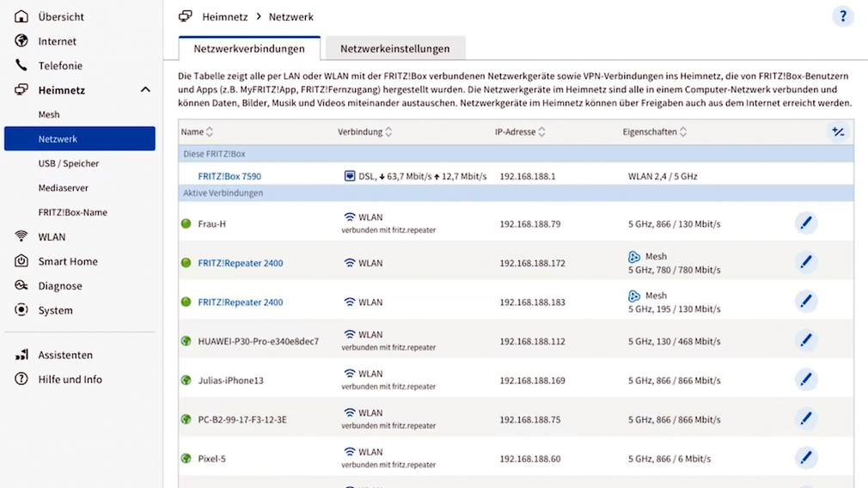Click the Netzwerk breadcrumb text

tap(291, 16)
